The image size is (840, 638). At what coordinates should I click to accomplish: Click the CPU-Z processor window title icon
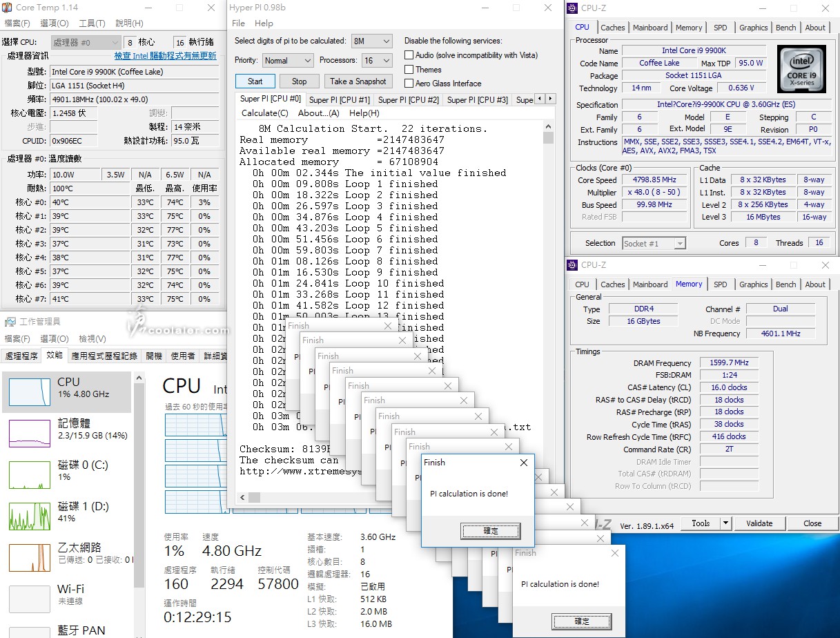point(572,8)
